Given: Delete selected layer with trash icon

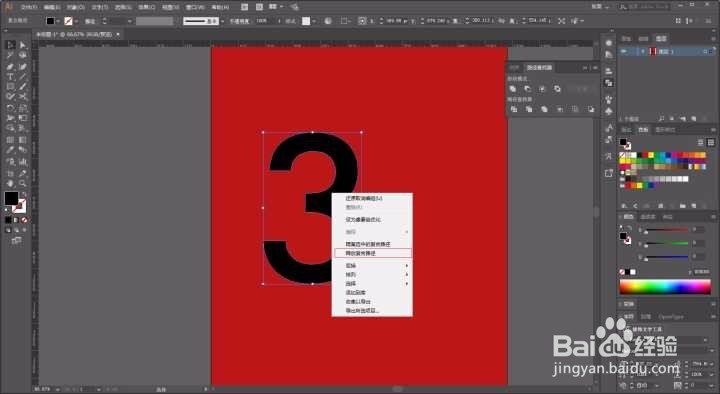Looking at the screenshot, I should point(704,118).
